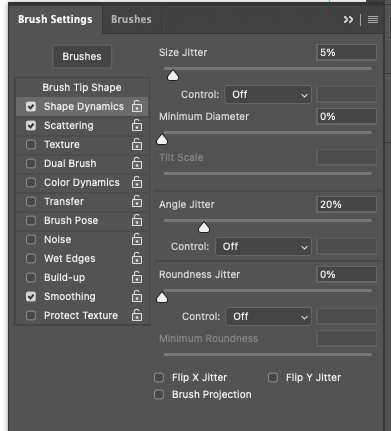391x431 pixels.
Task: Click the Minimum Diameter slider handle
Action: pos(162,140)
